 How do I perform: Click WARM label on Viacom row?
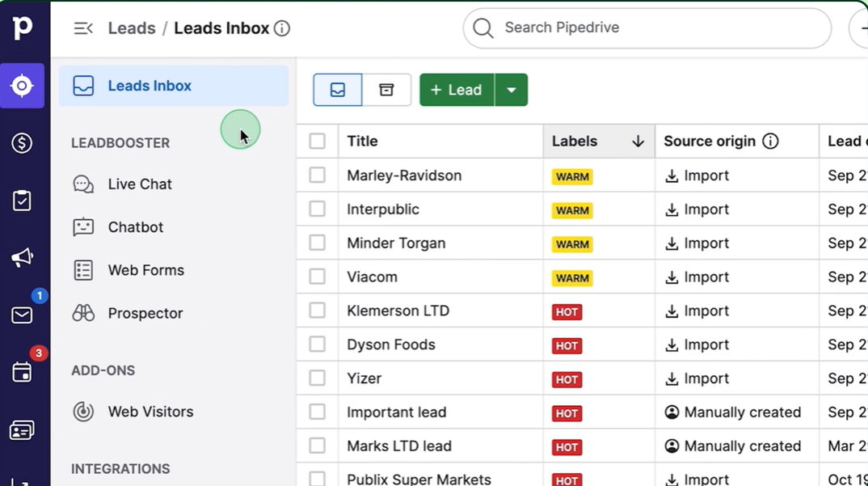[x=572, y=278]
